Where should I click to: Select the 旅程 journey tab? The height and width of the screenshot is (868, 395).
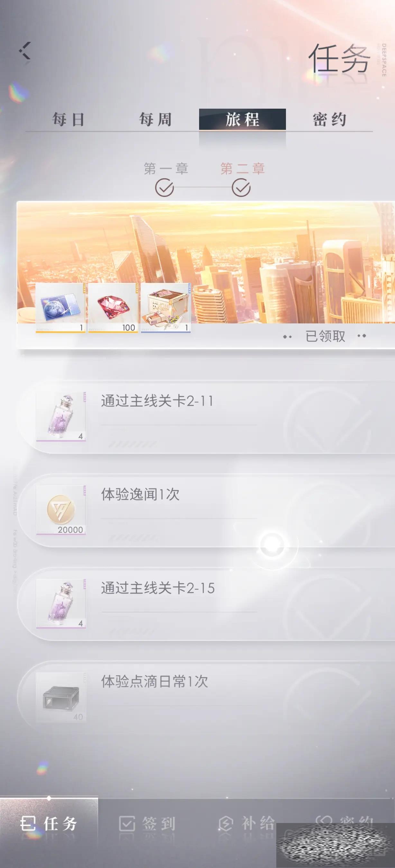pyautogui.click(x=242, y=120)
